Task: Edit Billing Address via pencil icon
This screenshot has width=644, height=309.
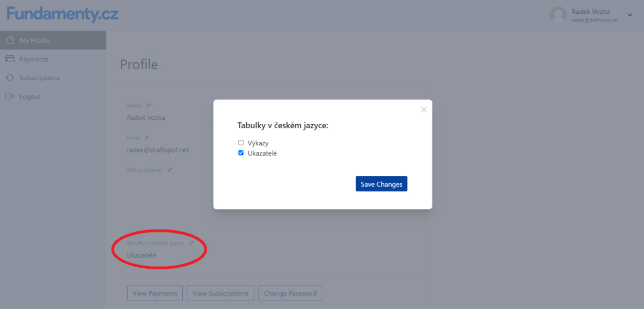Action: click(169, 170)
